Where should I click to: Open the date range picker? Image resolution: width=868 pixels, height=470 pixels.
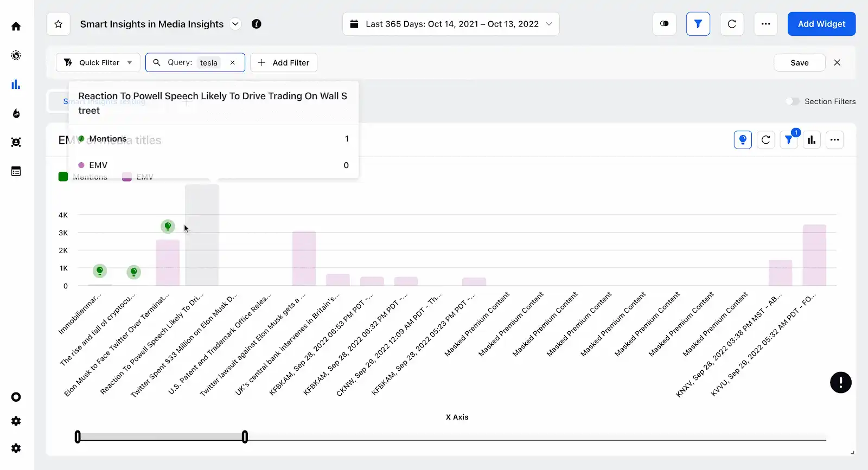point(451,24)
